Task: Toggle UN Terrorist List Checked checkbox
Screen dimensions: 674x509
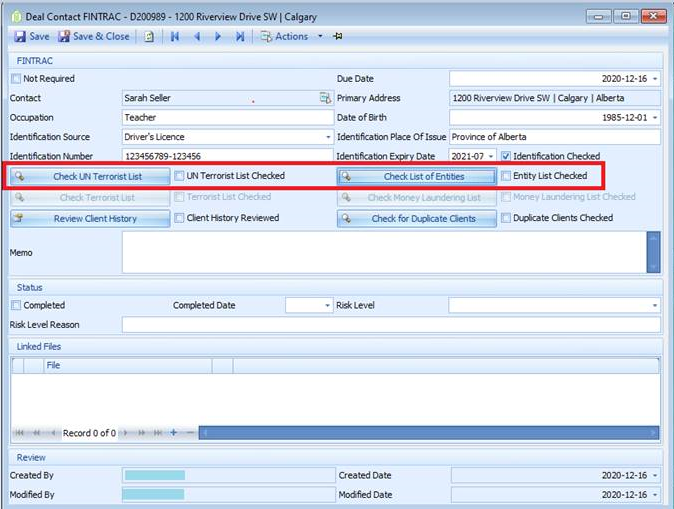Action: click(179, 175)
